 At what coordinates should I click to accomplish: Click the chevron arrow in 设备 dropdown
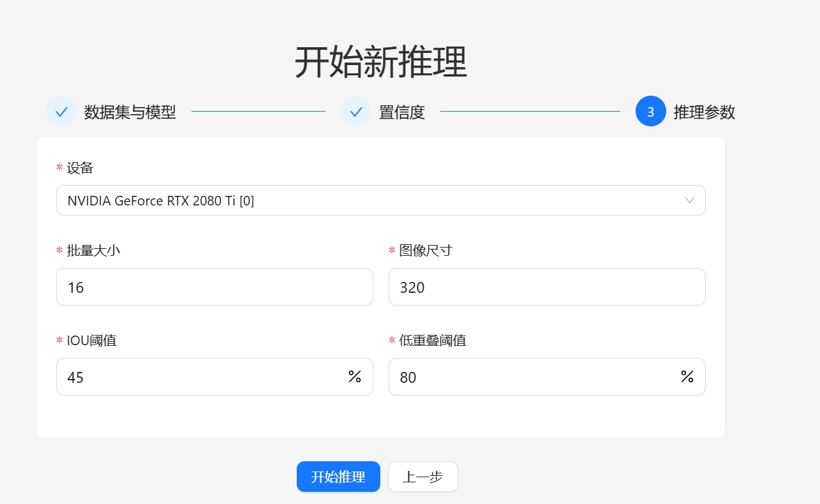tap(689, 200)
